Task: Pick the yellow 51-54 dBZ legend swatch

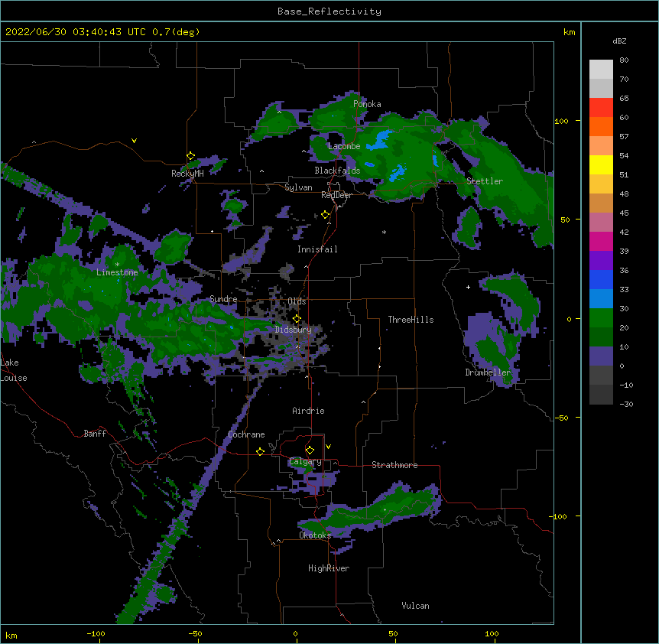Action: (601, 164)
